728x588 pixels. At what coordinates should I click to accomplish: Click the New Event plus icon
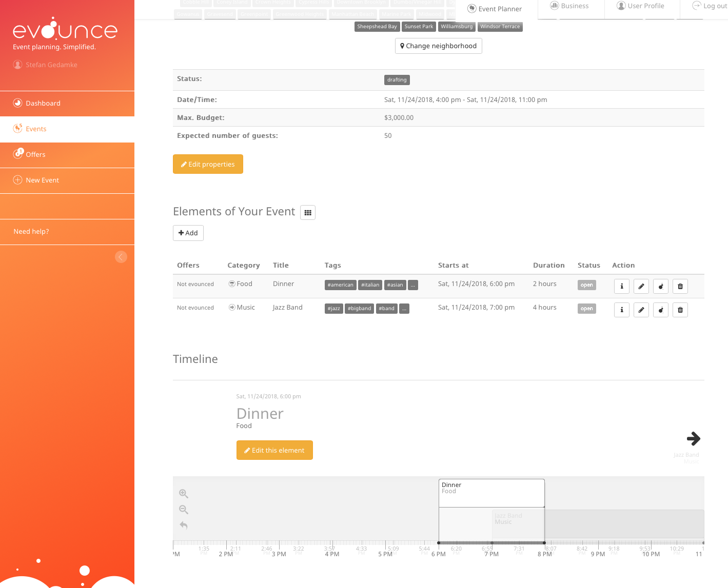pos(18,180)
